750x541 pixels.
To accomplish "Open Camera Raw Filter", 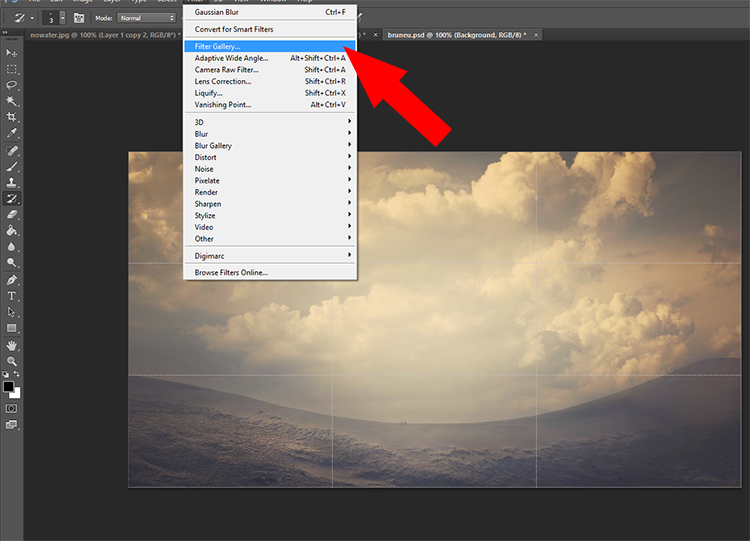I will (270, 70).
